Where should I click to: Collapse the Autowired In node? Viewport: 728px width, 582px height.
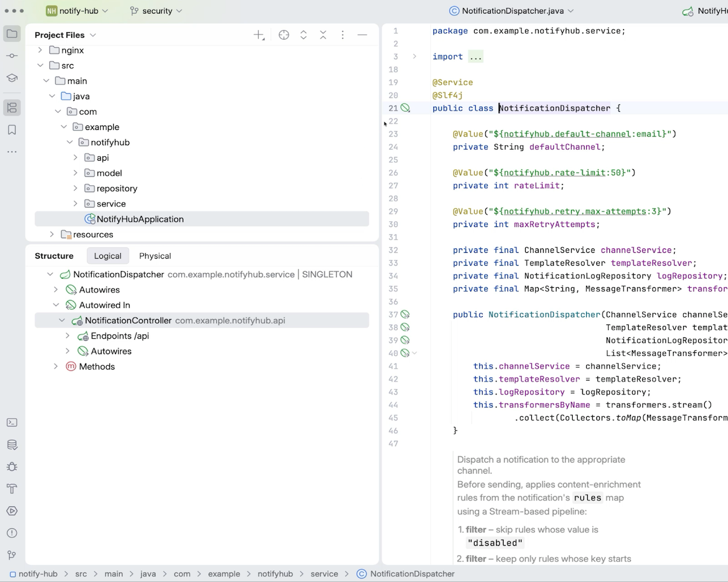point(56,305)
